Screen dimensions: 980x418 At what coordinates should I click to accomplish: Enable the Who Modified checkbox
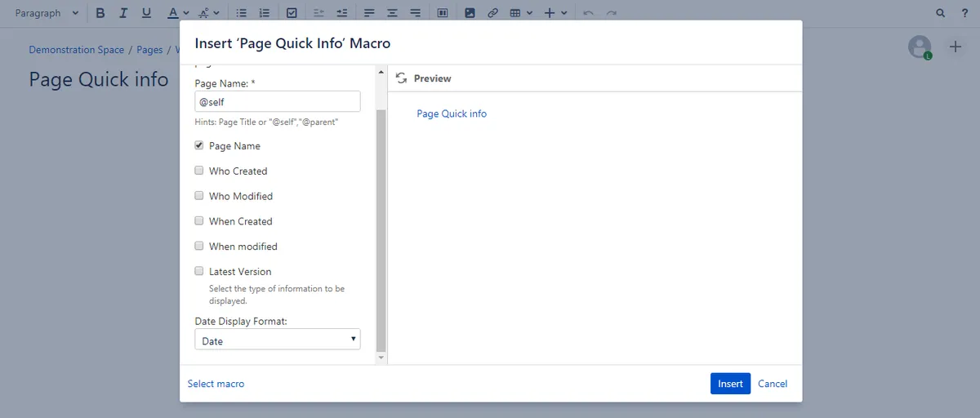[x=199, y=196]
